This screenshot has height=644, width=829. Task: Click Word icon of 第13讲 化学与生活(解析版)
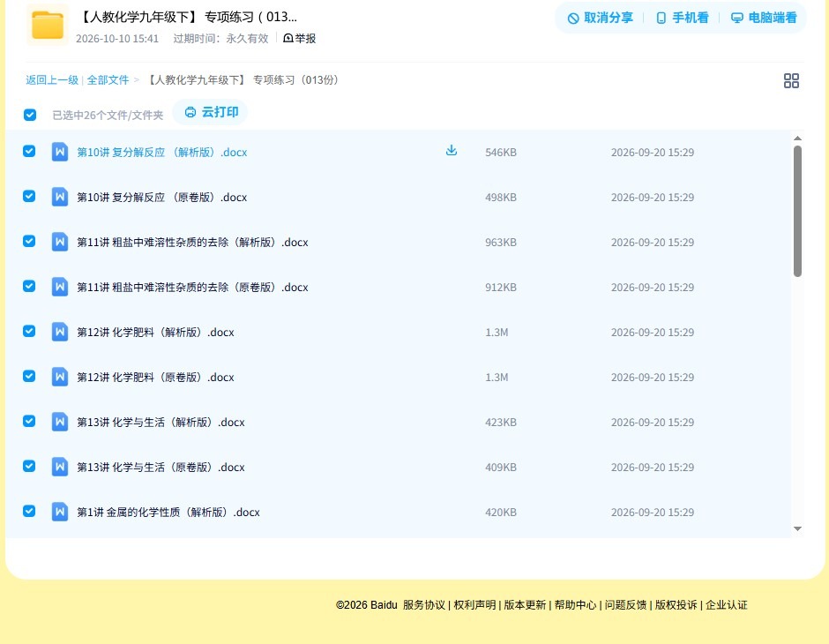(60, 422)
